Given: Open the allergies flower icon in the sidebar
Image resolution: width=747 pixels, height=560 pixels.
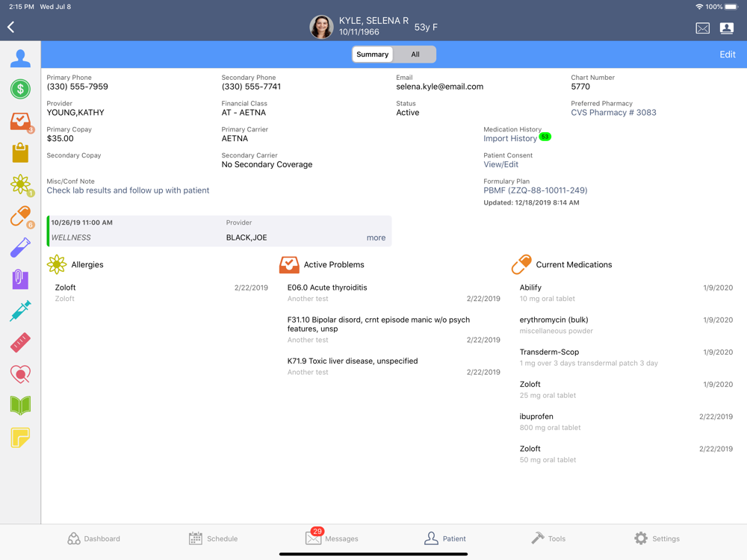Looking at the screenshot, I should pyautogui.click(x=20, y=184).
